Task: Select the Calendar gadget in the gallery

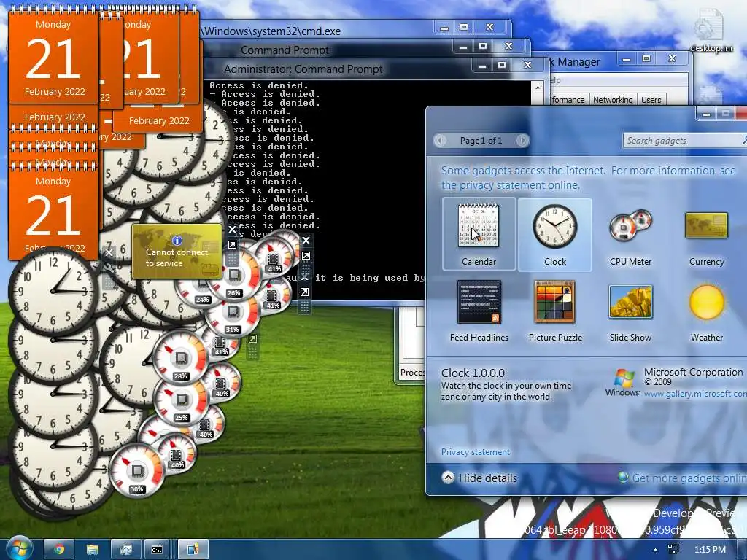Action: click(479, 234)
